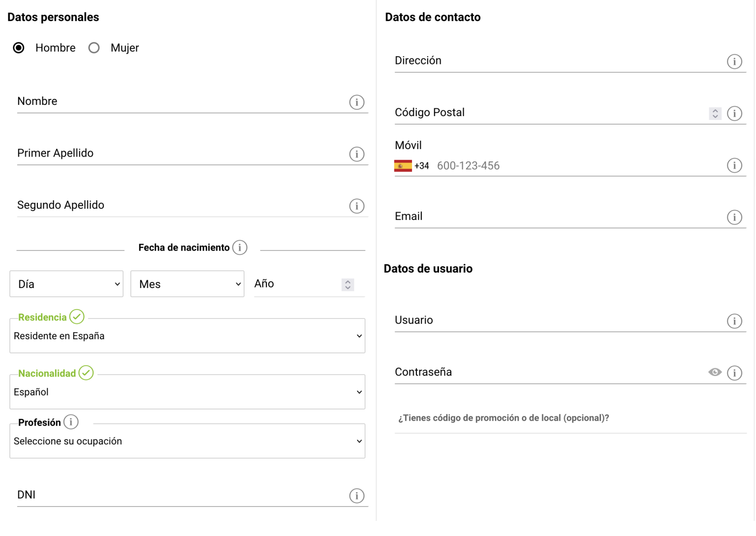
Task: Click the info icon beside Nombre
Action: pyautogui.click(x=357, y=102)
